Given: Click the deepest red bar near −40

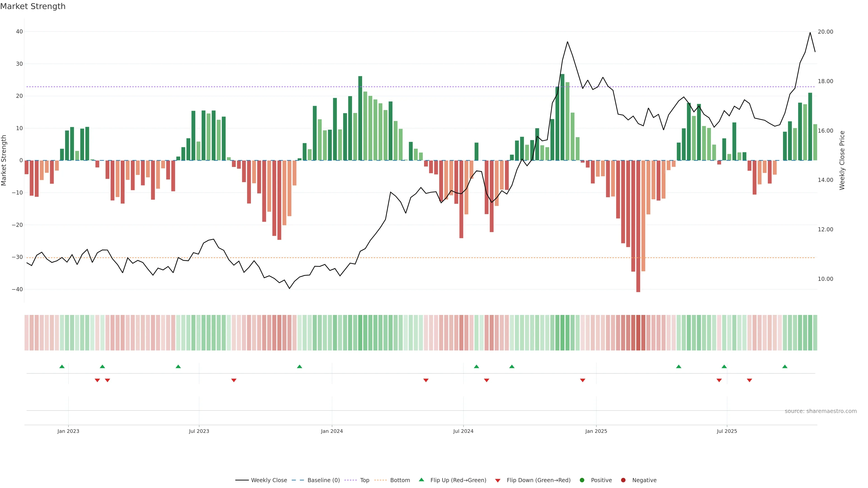Looking at the screenshot, I should click(638, 236).
